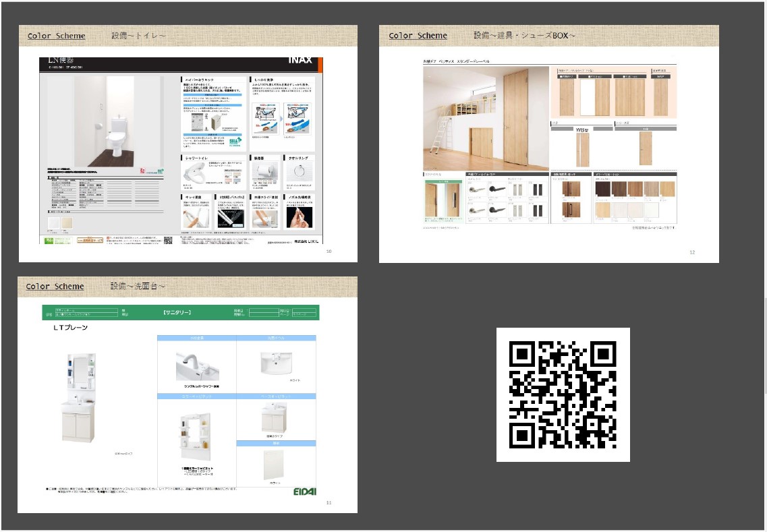Open the Color Scheme link on the 洗面台 slide

[55, 287]
